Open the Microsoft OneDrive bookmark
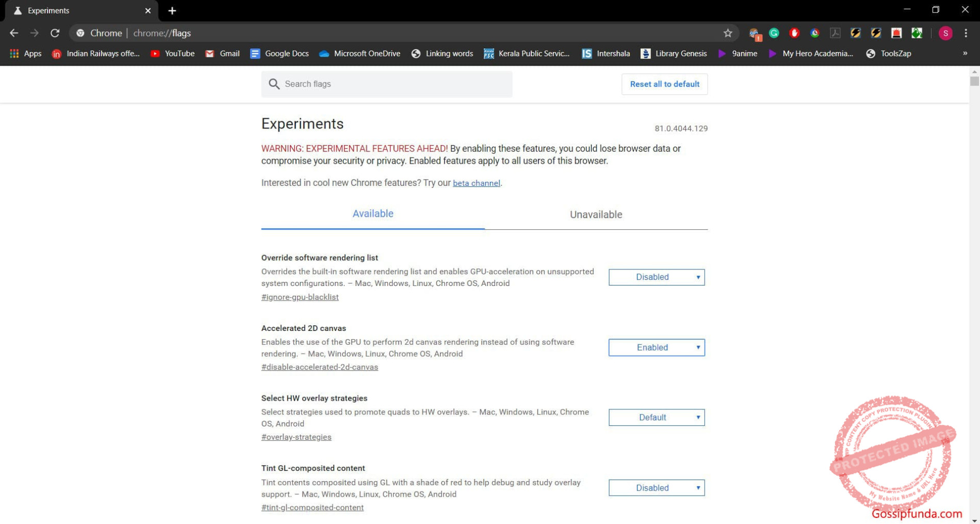Viewport: 980px width, 524px height. pos(360,53)
